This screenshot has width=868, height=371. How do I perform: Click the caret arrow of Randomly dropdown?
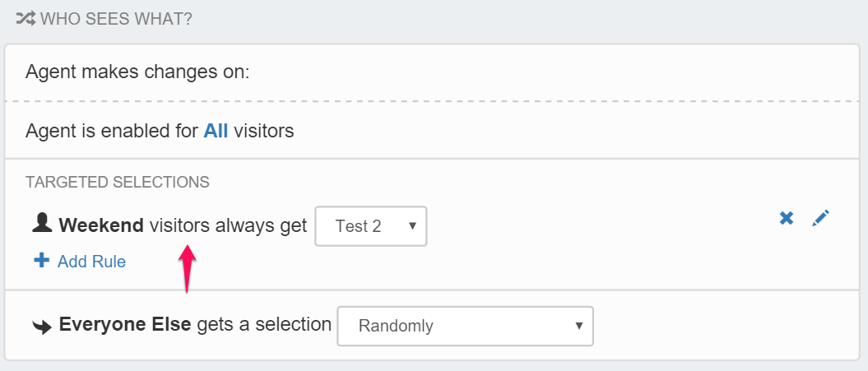pyautogui.click(x=579, y=326)
